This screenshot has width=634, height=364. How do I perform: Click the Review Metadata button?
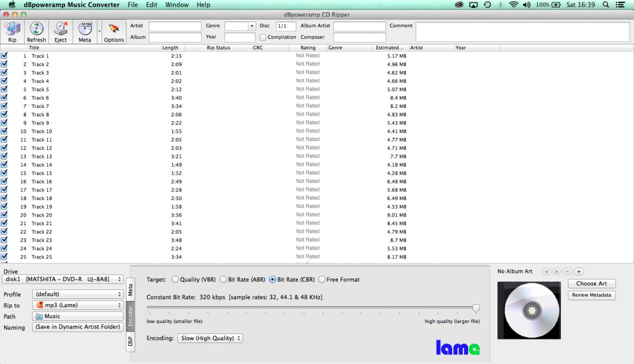click(591, 295)
